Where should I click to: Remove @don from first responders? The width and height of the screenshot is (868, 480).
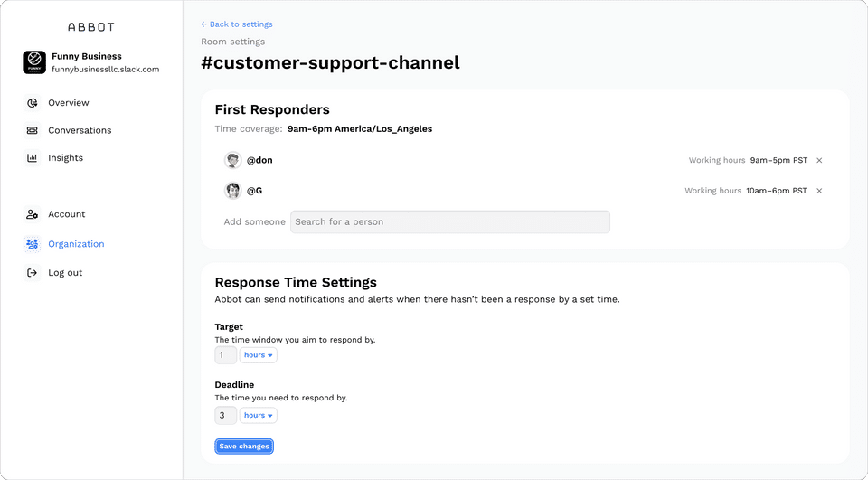tap(819, 160)
